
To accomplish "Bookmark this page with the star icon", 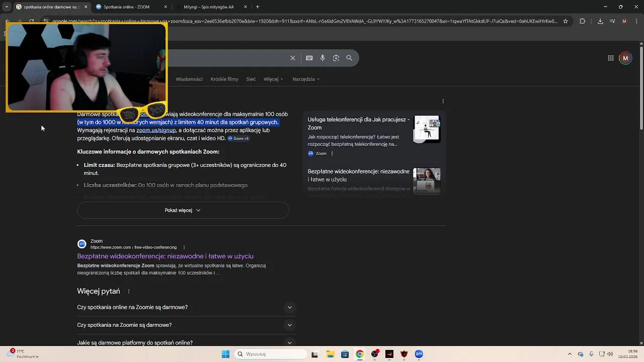I will point(566,21).
